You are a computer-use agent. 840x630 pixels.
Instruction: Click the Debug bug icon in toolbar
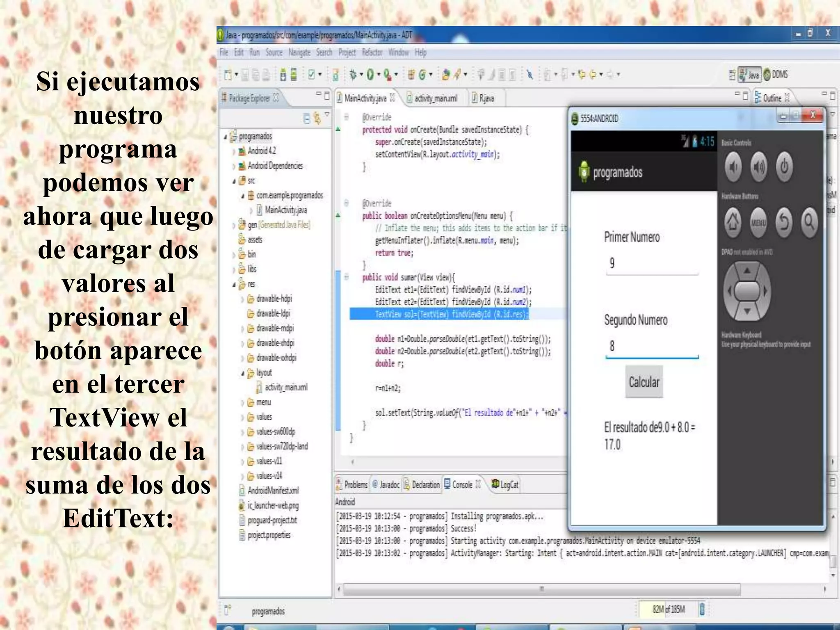(x=353, y=75)
